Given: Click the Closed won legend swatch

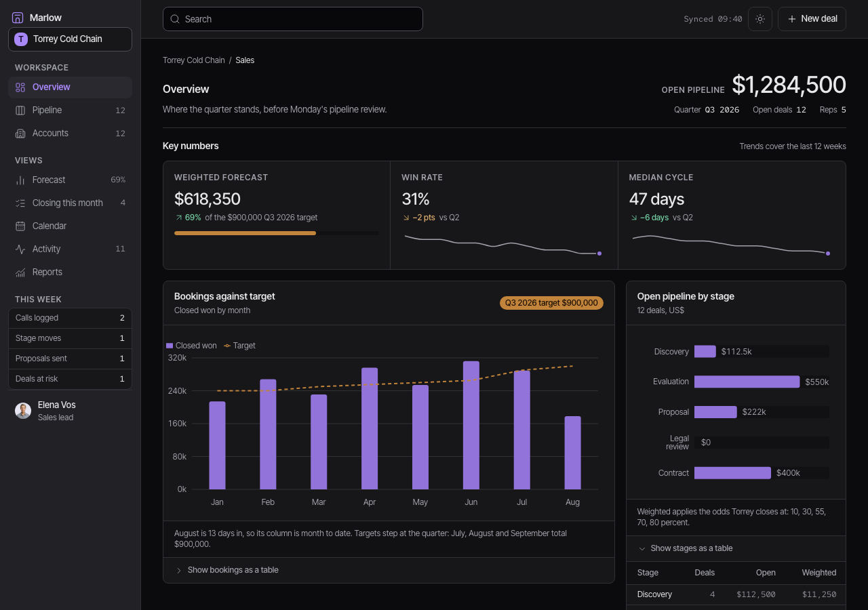Looking at the screenshot, I should click(170, 346).
